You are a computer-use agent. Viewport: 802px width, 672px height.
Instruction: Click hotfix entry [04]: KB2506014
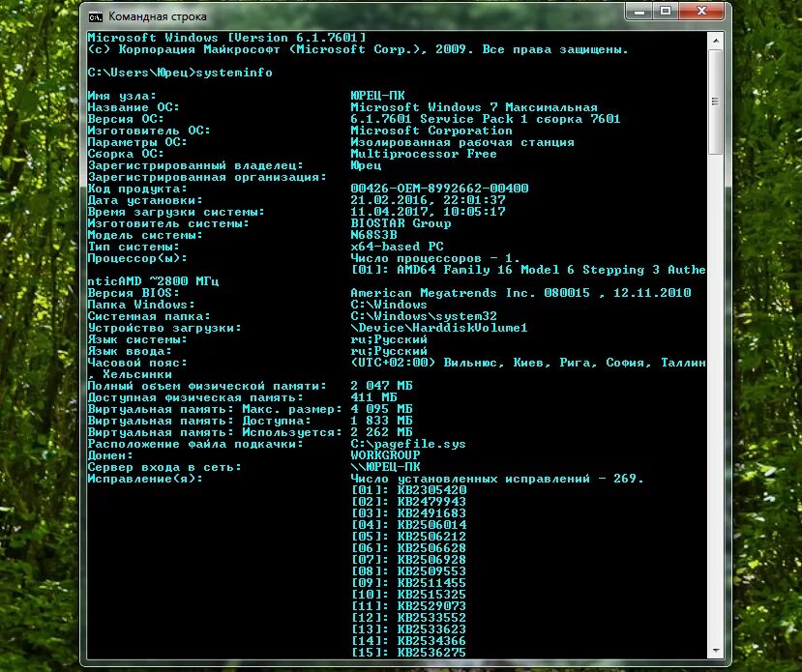coord(408,525)
